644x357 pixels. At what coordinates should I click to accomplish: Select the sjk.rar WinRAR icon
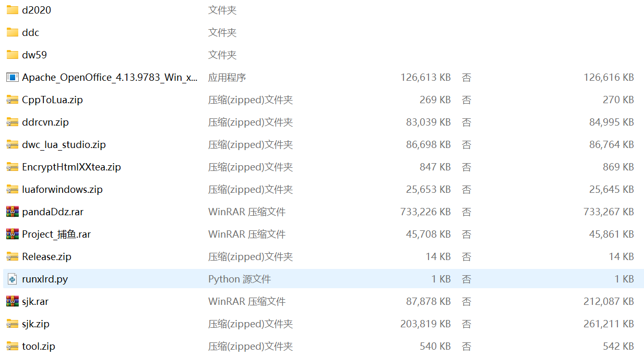pos(13,301)
